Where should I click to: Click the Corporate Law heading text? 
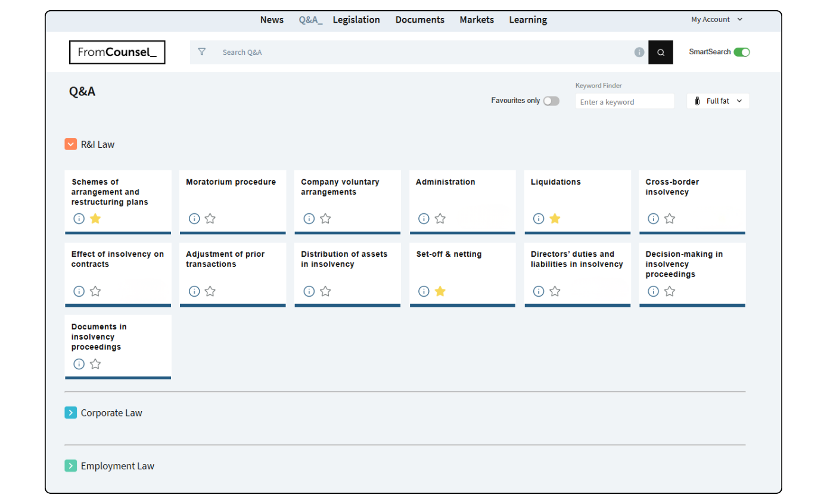pyautogui.click(x=111, y=412)
